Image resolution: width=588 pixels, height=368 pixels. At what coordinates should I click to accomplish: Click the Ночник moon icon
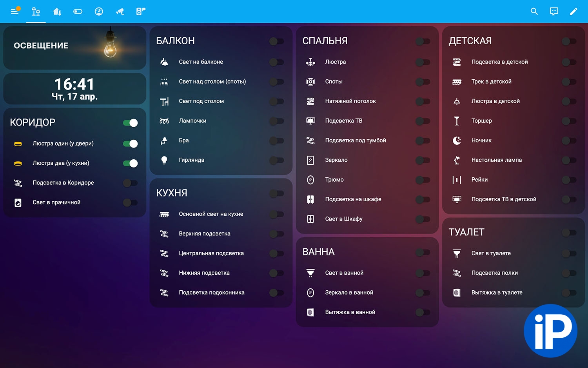click(x=457, y=140)
